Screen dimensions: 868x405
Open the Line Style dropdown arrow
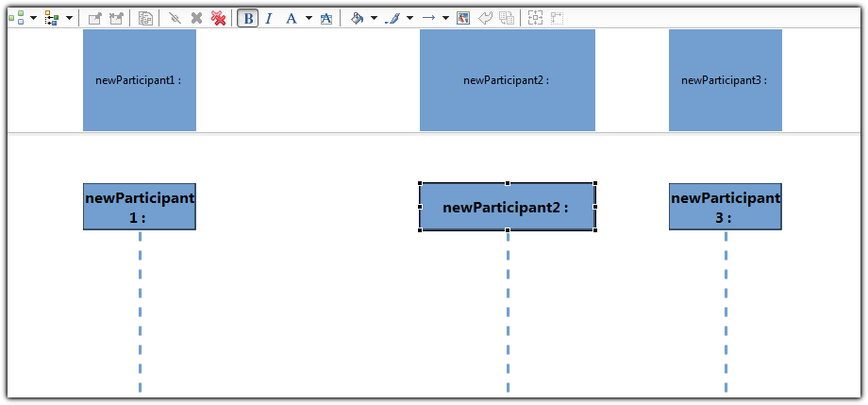(445, 18)
